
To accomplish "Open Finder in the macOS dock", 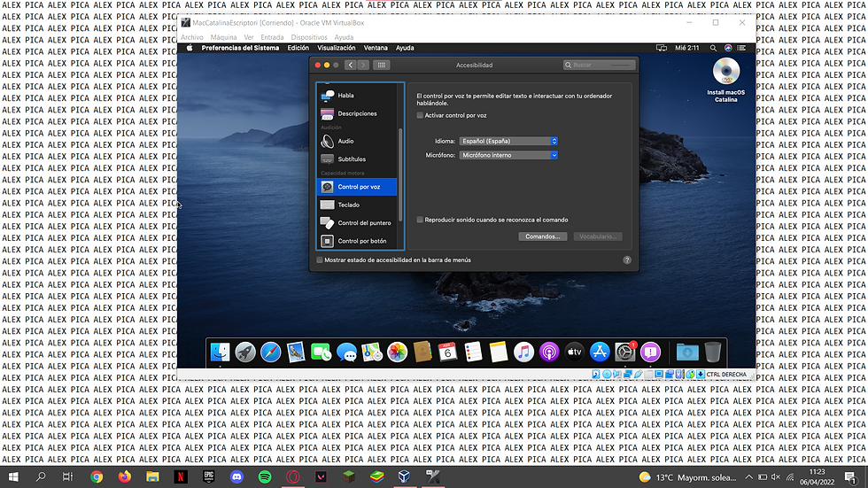I will point(220,352).
